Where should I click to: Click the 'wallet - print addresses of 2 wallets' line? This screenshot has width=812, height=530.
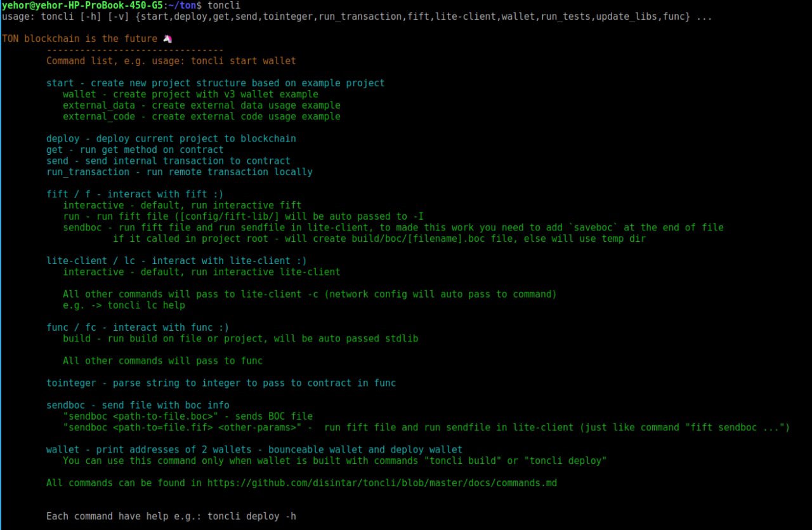(x=254, y=449)
